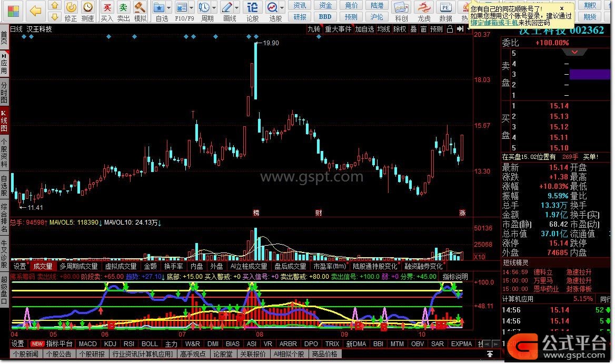Click the 榜 event marker on chart

tap(256, 213)
